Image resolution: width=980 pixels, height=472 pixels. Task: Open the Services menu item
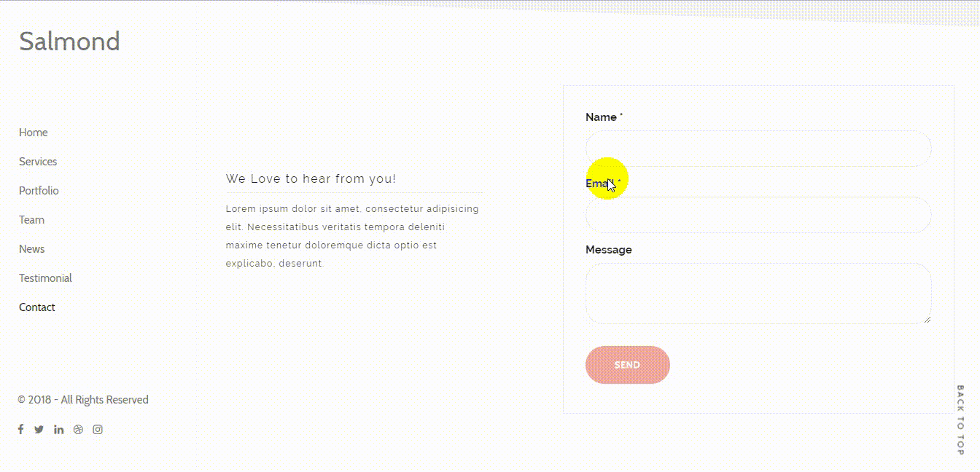click(x=38, y=162)
